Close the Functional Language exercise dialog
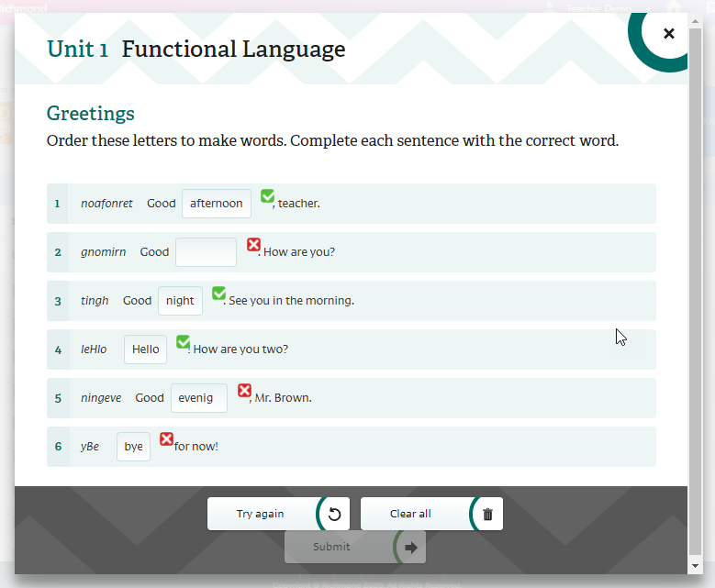 [x=668, y=34]
